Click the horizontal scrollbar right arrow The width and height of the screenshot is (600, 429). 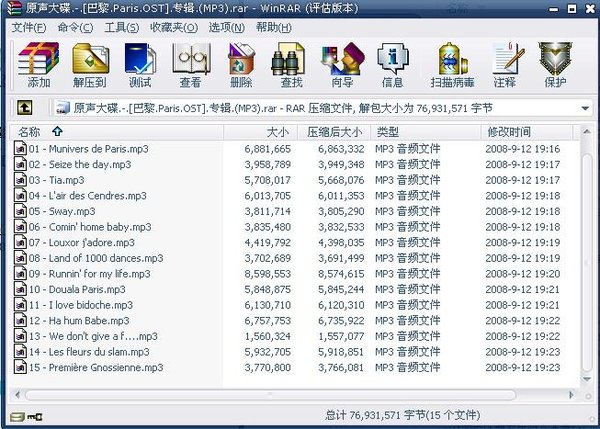tap(571, 395)
